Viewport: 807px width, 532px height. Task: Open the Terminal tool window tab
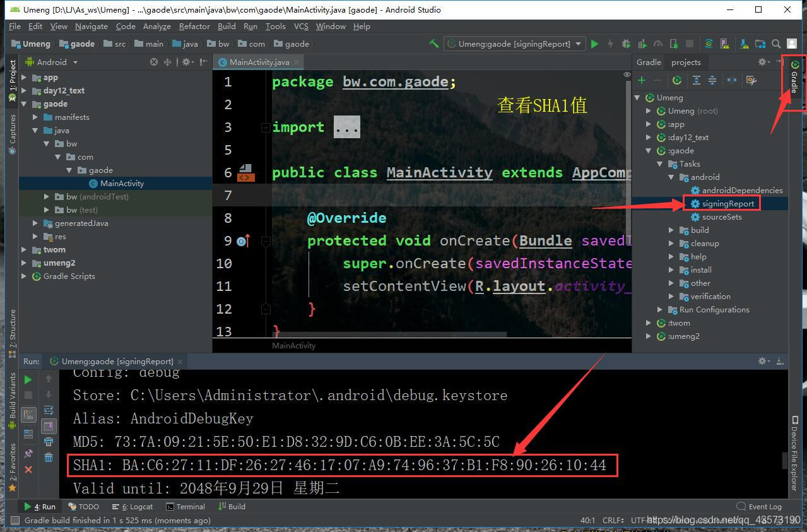click(x=186, y=507)
